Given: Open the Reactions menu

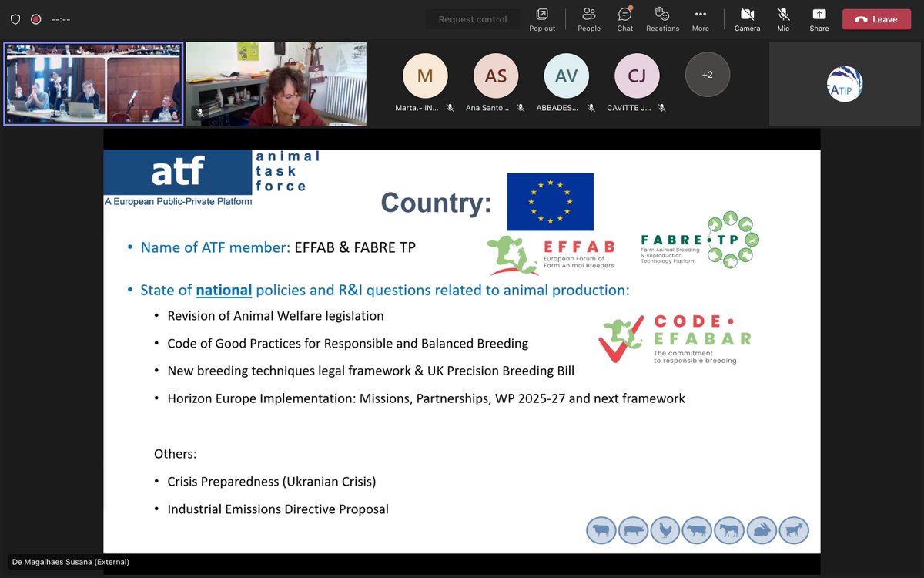Looking at the screenshot, I should (662, 18).
